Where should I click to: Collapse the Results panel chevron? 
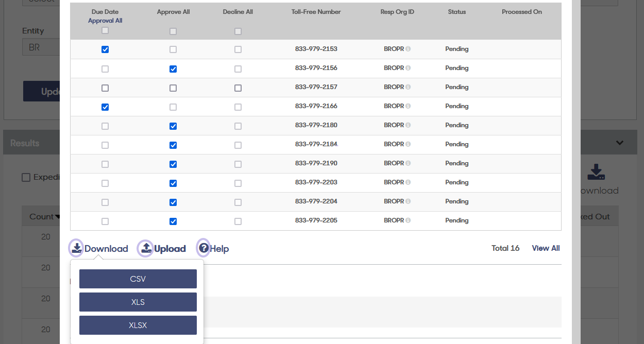(620, 143)
